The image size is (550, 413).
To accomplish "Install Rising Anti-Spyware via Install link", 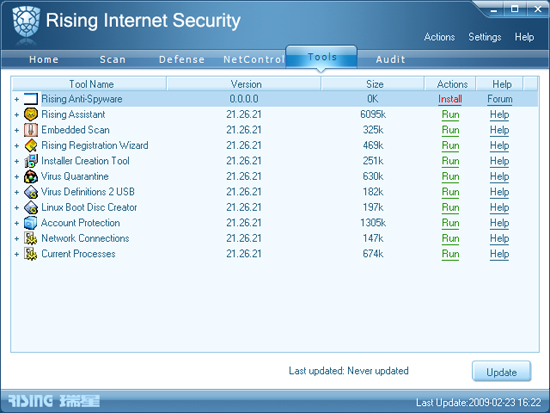I will coord(450,99).
